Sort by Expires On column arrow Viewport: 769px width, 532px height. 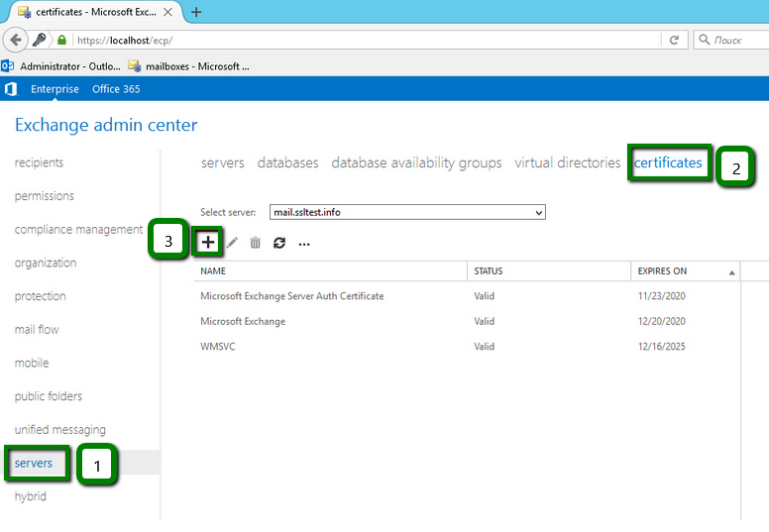(x=731, y=272)
